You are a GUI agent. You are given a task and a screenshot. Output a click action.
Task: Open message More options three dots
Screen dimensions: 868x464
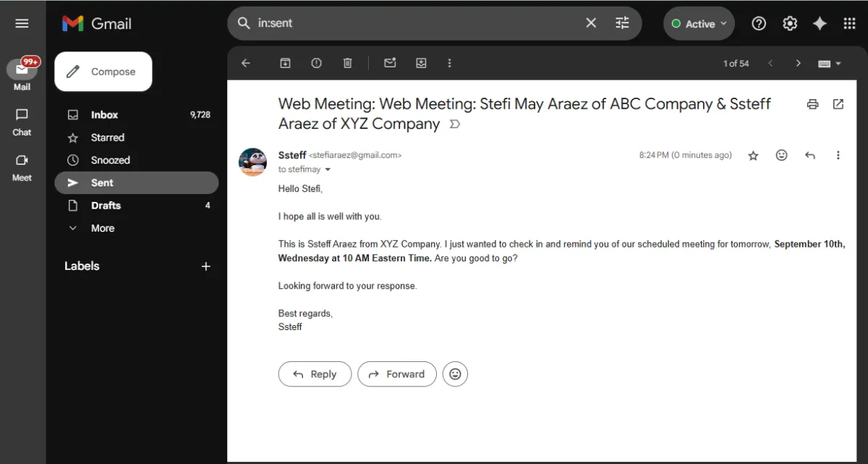coord(838,155)
